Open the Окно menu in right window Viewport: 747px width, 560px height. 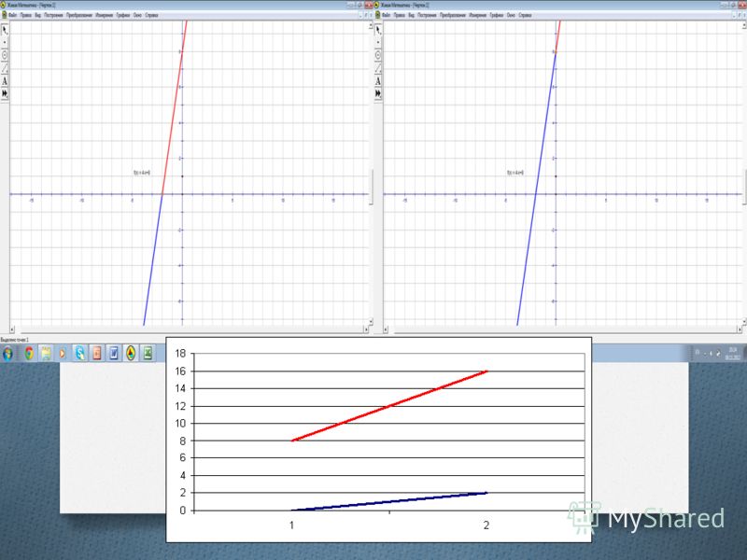[x=511, y=15]
